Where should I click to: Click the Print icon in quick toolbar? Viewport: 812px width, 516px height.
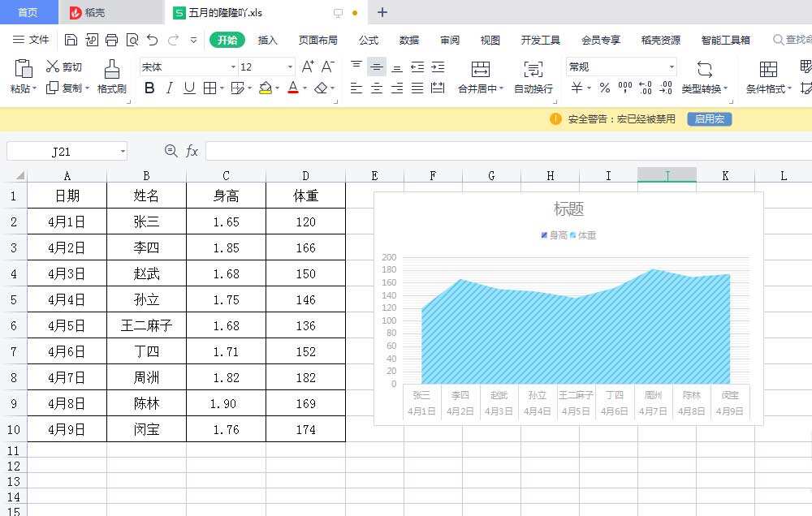[111, 40]
